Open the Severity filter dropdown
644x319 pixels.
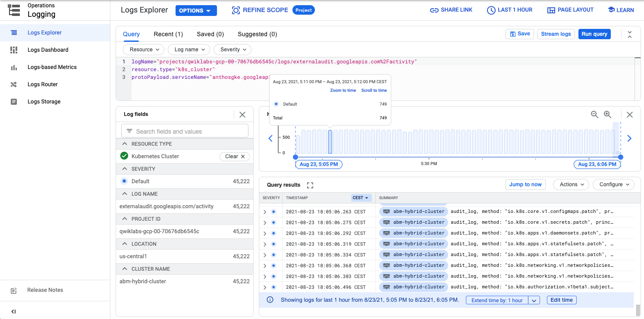232,50
